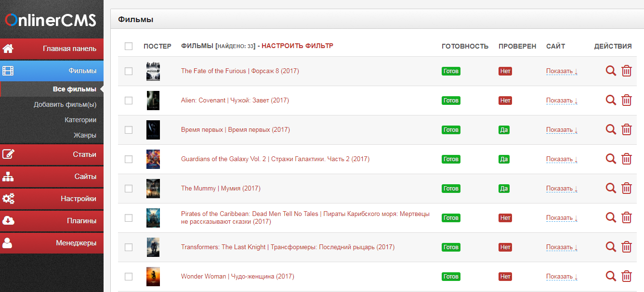View Время первых using magnifier icon

tap(611, 130)
